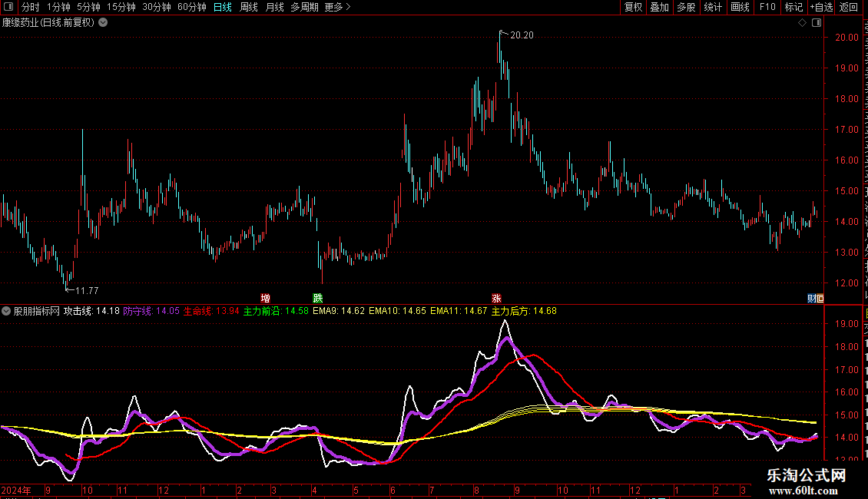Open F10 company info

pyautogui.click(x=767, y=7)
